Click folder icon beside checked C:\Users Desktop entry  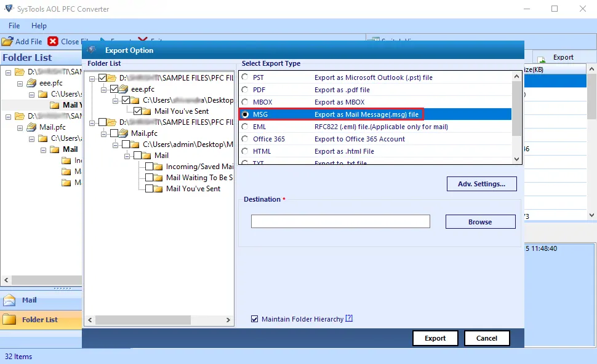135,100
